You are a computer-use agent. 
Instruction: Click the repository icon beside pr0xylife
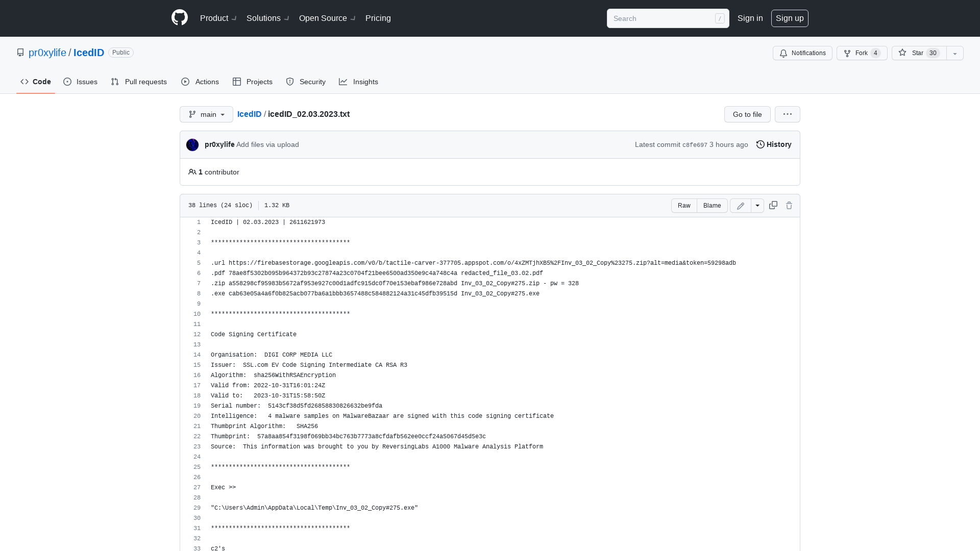[20, 53]
